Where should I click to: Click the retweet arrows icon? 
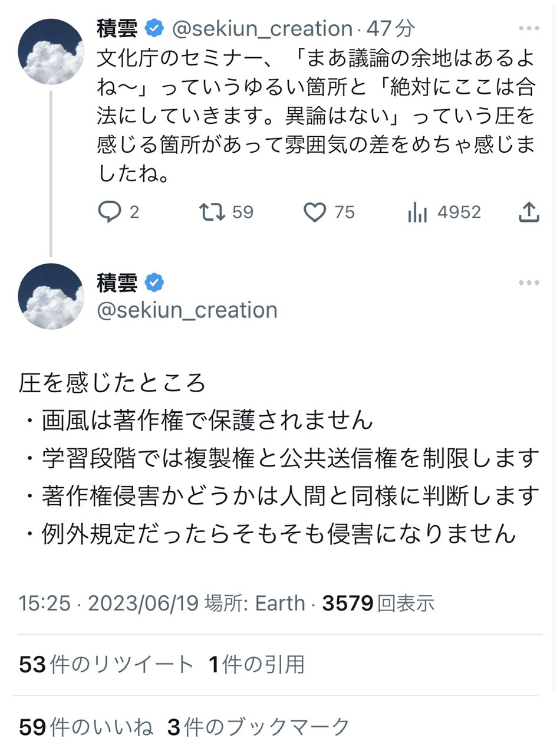tap(212, 212)
